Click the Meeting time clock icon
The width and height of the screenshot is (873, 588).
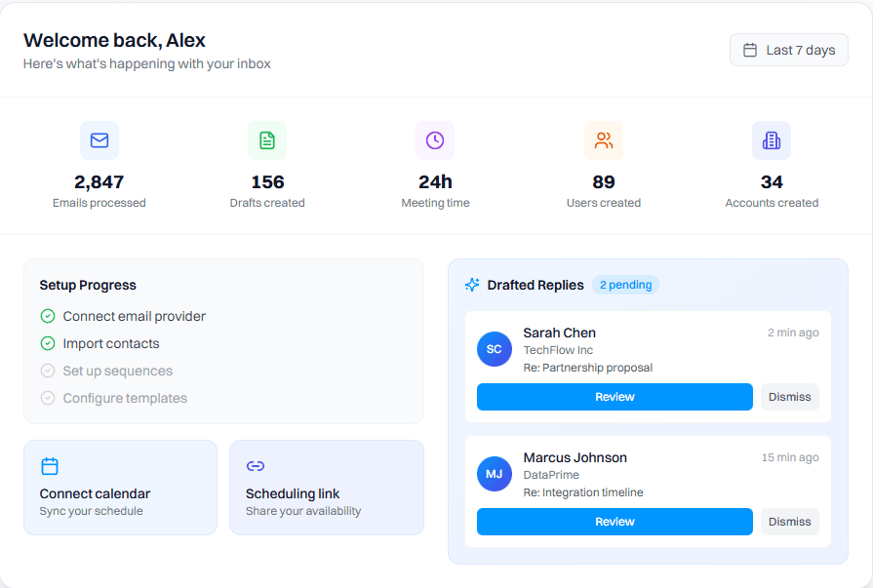(435, 140)
